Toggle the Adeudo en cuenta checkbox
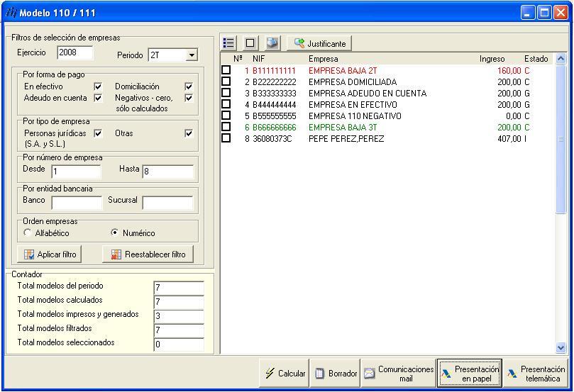Screen dimensions: 574x392 click(x=98, y=98)
